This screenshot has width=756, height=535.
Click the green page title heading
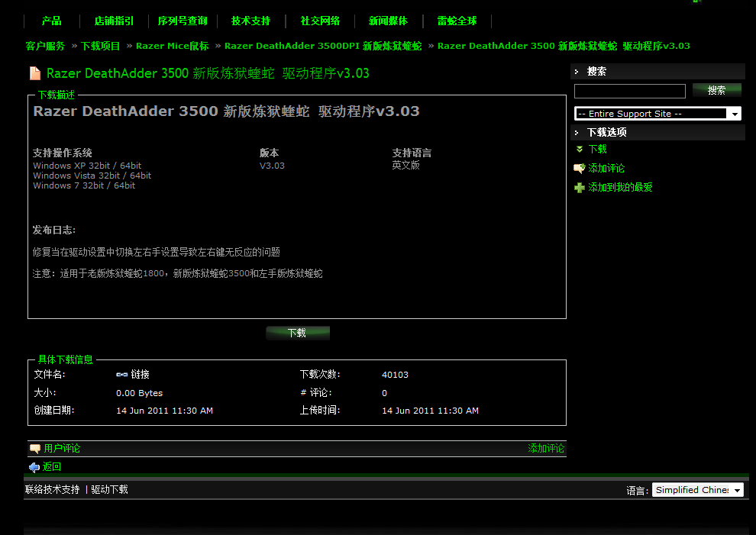pyautogui.click(x=208, y=73)
